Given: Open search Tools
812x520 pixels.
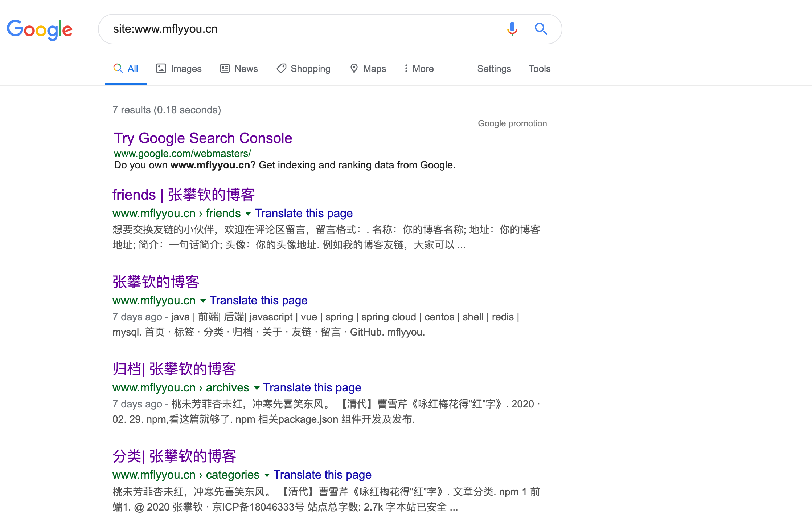Looking at the screenshot, I should 539,69.
